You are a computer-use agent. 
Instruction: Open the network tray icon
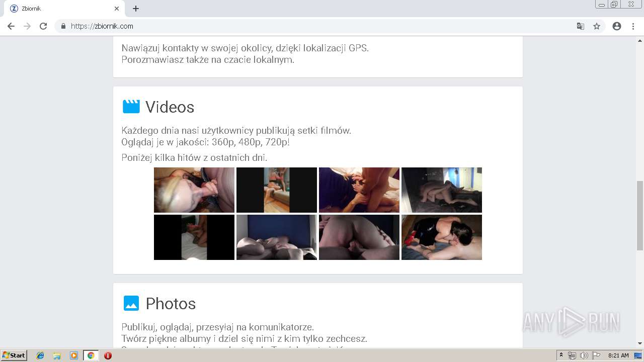(572, 355)
